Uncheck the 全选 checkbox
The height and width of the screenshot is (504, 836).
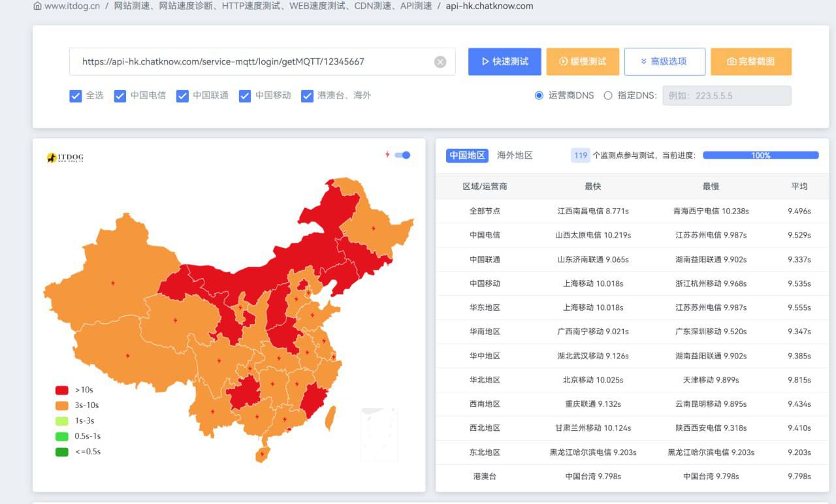(76, 96)
